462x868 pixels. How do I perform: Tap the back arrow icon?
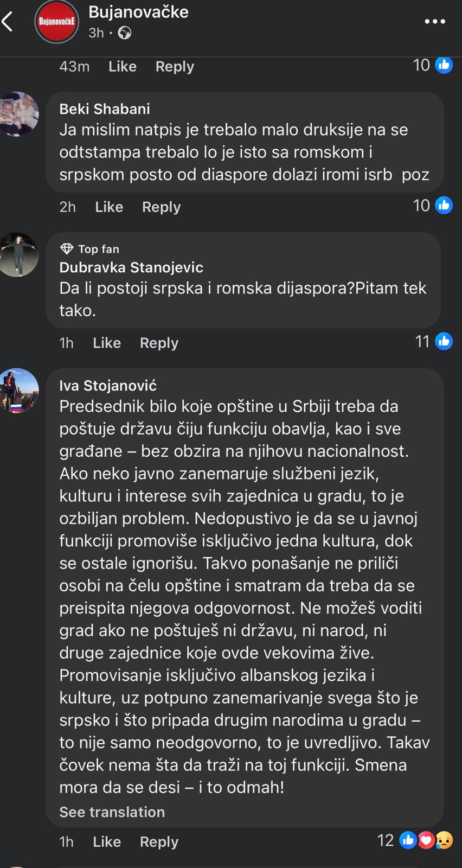pyautogui.click(x=8, y=22)
